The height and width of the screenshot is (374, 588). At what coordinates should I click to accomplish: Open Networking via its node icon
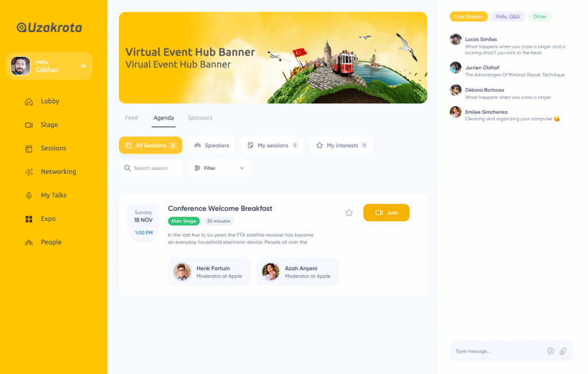point(29,172)
